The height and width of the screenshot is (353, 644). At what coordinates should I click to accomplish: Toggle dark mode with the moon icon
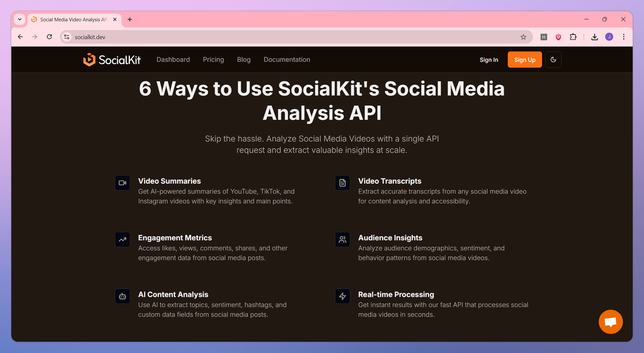coord(553,60)
